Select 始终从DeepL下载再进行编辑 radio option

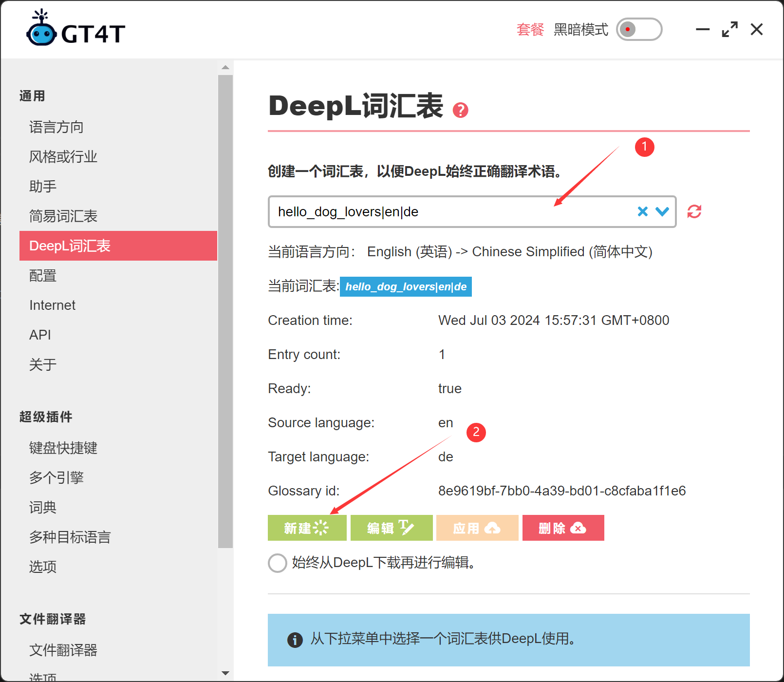(277, 563)
